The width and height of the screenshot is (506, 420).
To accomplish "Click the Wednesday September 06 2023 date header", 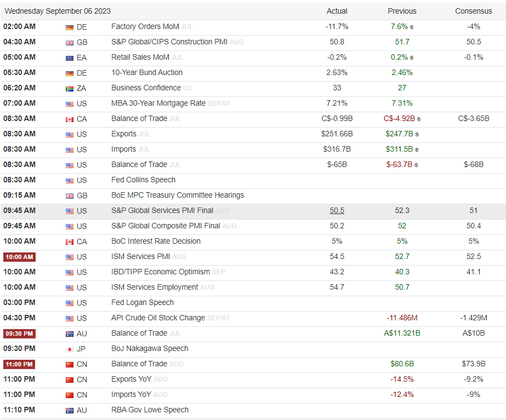I will pyautogui.click(x=58, y=11).
